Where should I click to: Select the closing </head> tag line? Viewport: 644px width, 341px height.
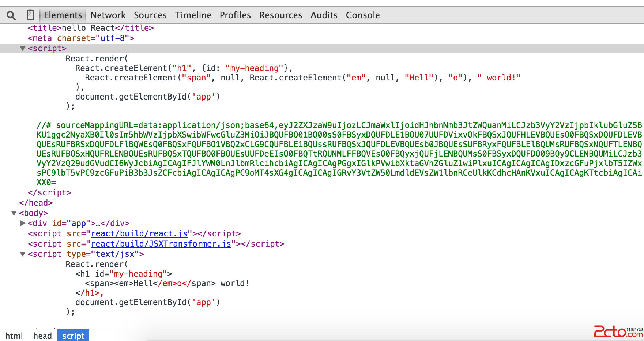pyautogui.click(x=36, y=203)
